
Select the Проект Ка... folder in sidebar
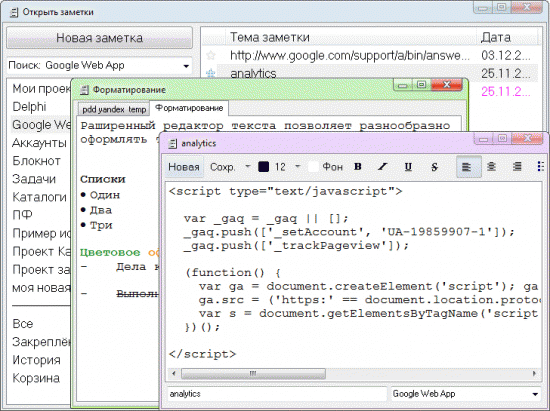pos(41,251)
